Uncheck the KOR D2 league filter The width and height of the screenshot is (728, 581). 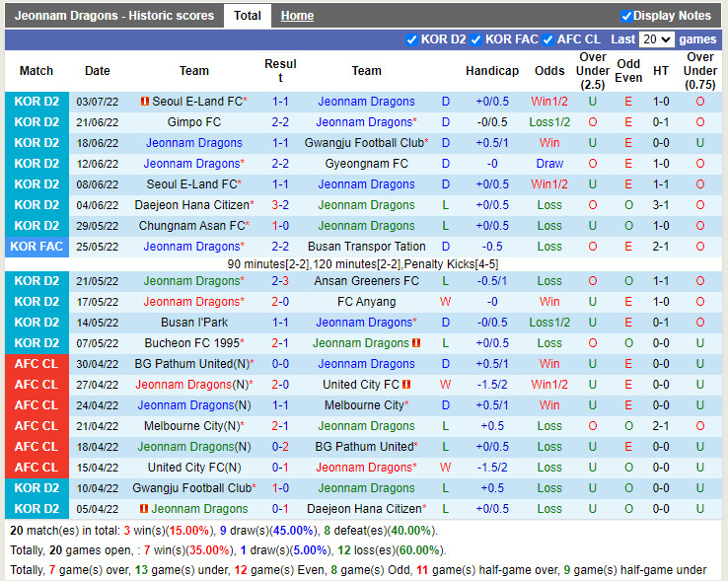[x=412, y=39]
